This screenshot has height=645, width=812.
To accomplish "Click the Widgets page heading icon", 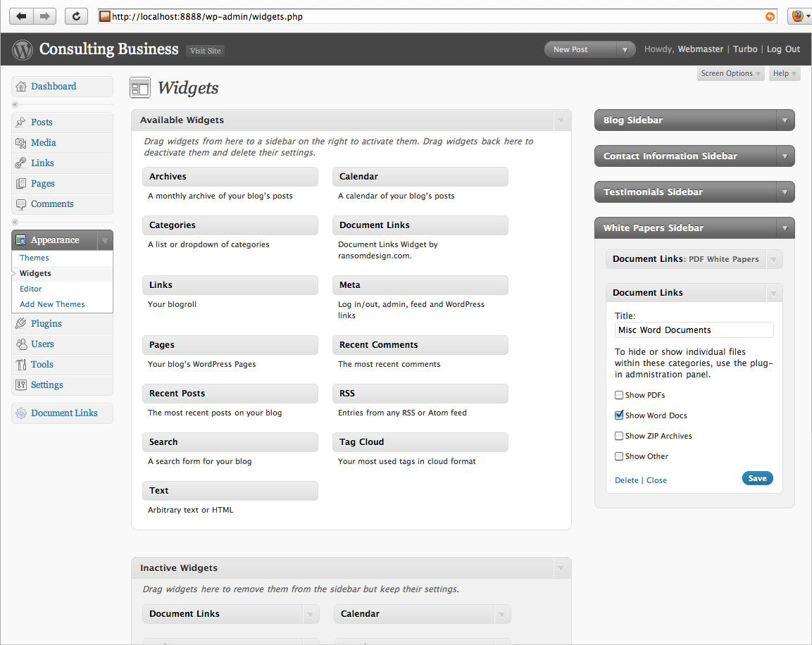I will pyautogui.click(x=140, y=88).
